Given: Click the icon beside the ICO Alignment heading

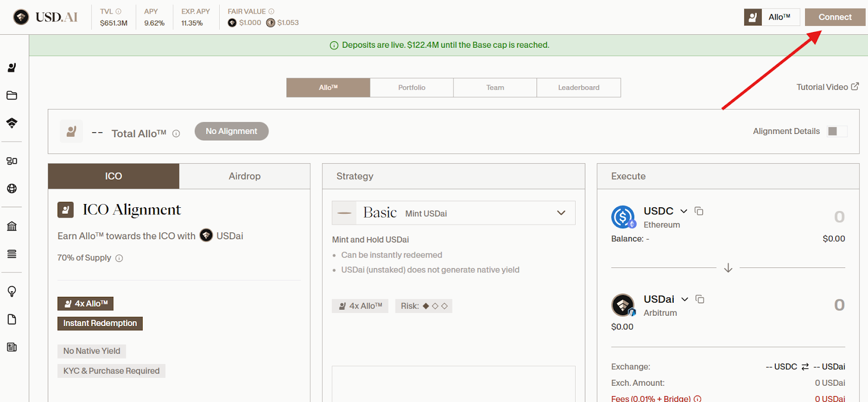Looking at the screenshot, I should 66,210.
